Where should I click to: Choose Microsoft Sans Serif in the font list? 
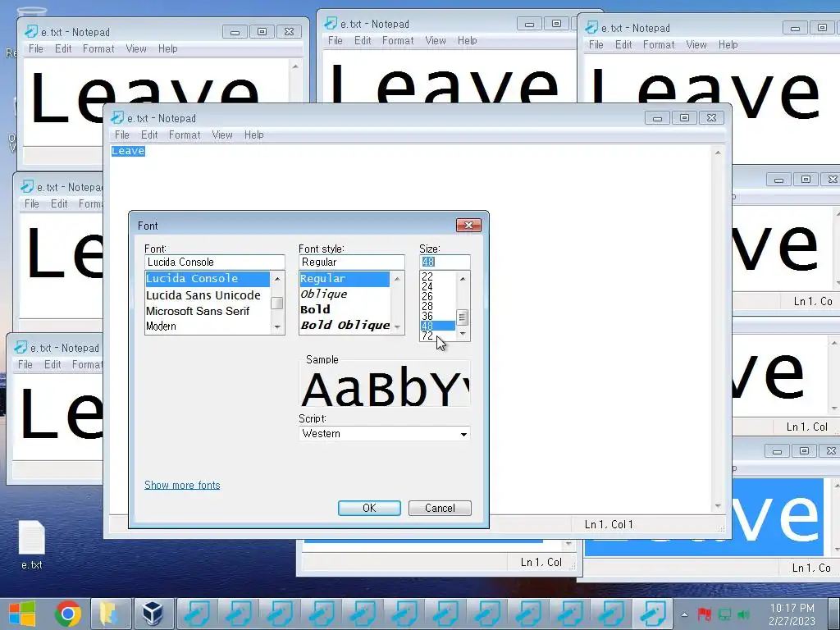click(198, 311)
